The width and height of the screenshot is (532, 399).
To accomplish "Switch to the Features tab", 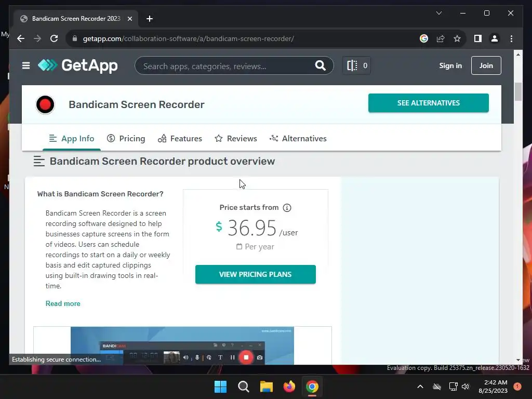I will click(180, 138).
